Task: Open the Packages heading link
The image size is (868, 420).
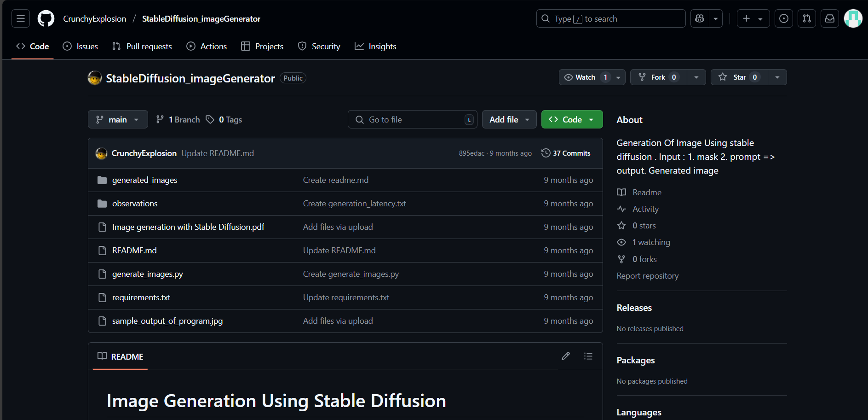Action: click(x=636, y=360)
